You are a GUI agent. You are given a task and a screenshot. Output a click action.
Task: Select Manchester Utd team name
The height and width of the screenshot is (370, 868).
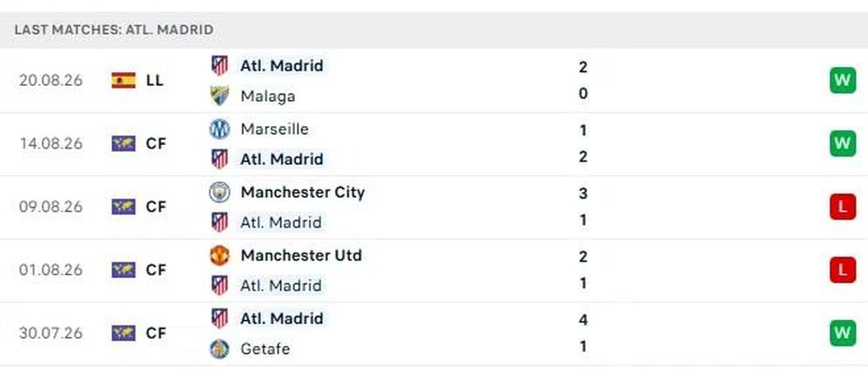[x=301, y=255]
